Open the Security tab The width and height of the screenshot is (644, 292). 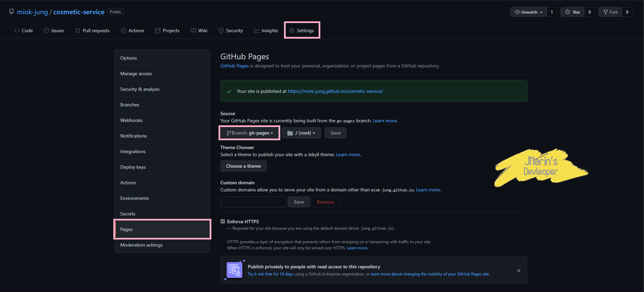tap(231, 30)
